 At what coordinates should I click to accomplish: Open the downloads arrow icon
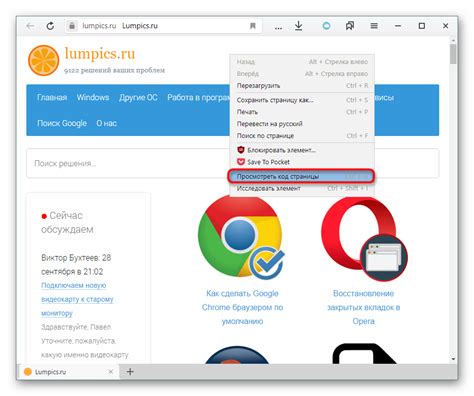point(299,26)
